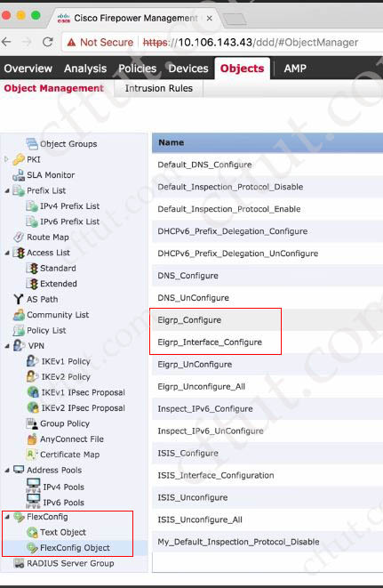Click the Prefix List icon
This screenshot has height=588, width=383.
(x=19, y=190)
